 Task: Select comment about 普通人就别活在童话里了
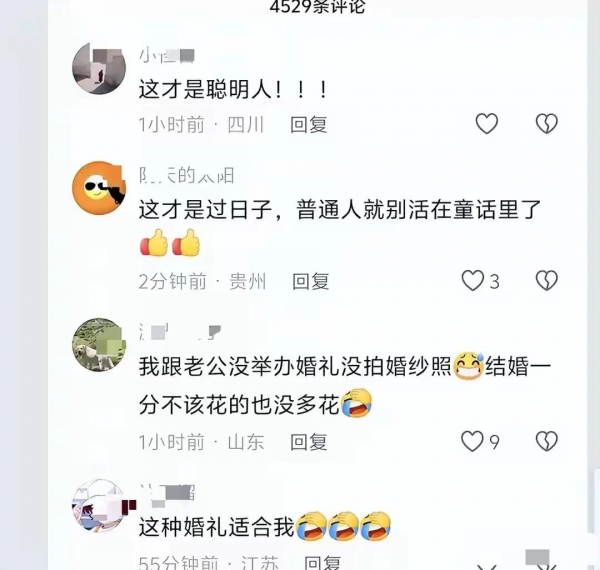click(340, 227)
